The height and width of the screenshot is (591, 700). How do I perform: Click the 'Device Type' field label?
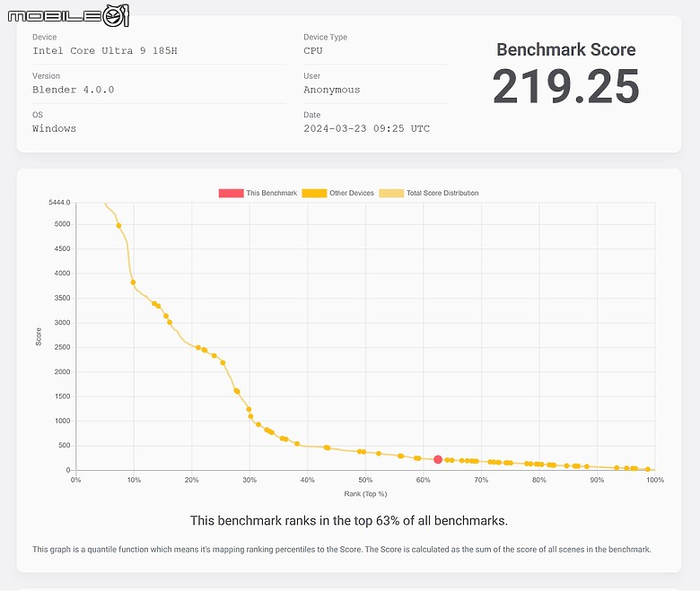[x=326, y=37]
